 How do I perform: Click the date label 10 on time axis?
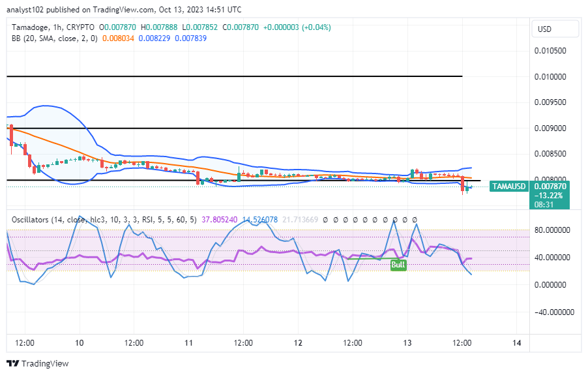pyautogui.click(x=79, y=343)
